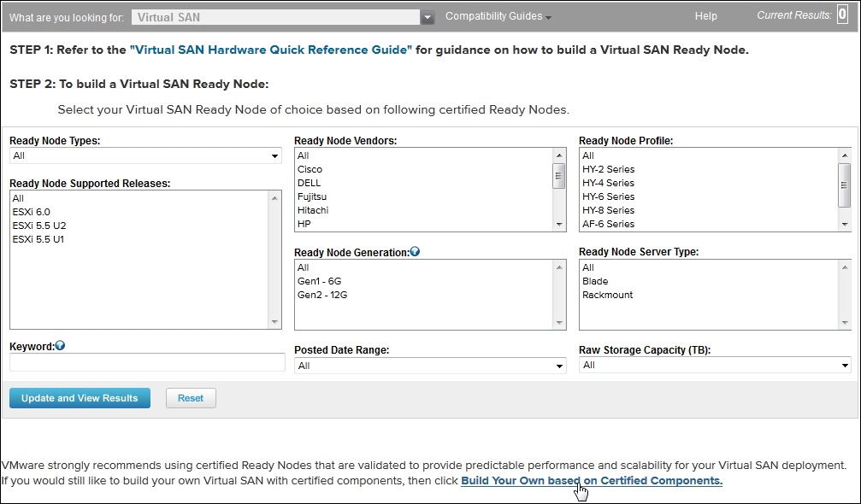Open the Compatibility Guides menu
The image size is (861, 504).
pos(498,16)
